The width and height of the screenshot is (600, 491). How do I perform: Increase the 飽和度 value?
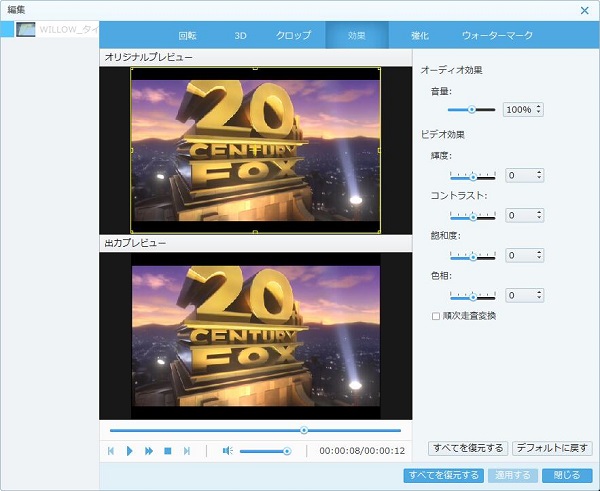point(539,253)
